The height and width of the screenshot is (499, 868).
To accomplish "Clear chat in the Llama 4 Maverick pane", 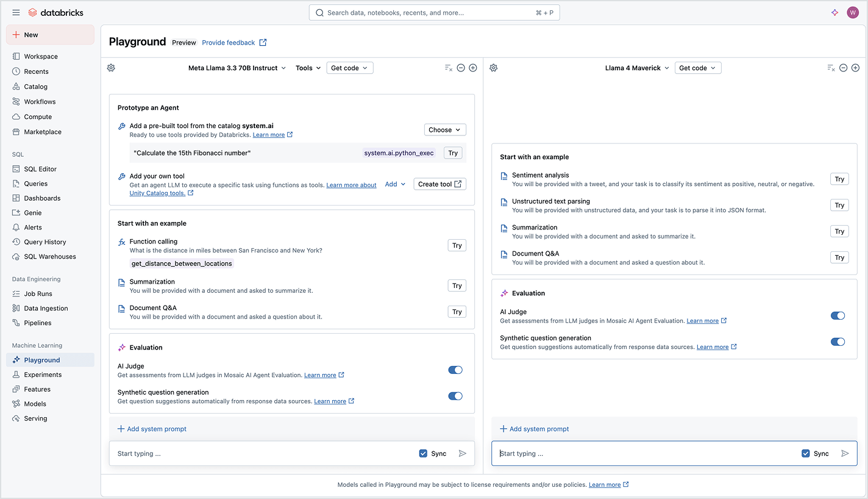I will pos(831,68).
